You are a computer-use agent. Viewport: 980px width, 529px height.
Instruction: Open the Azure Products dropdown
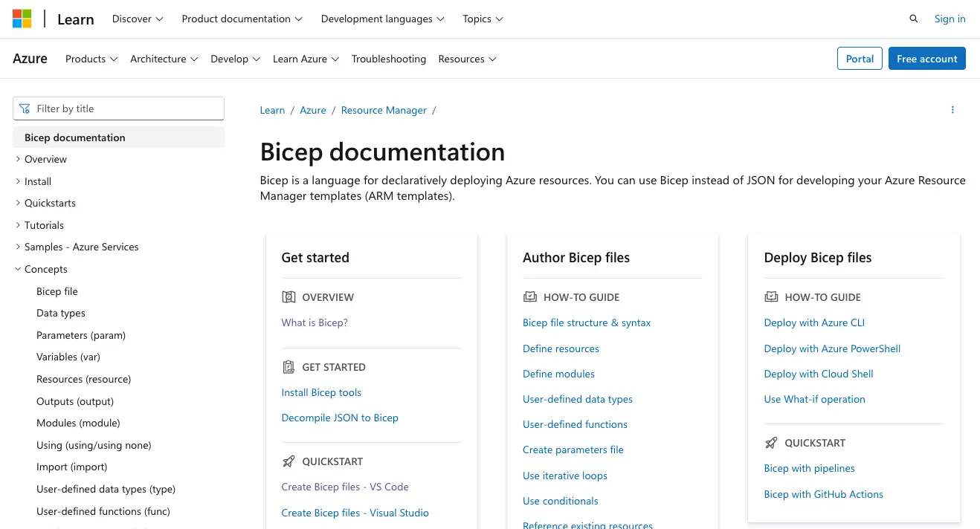(91, 59)
